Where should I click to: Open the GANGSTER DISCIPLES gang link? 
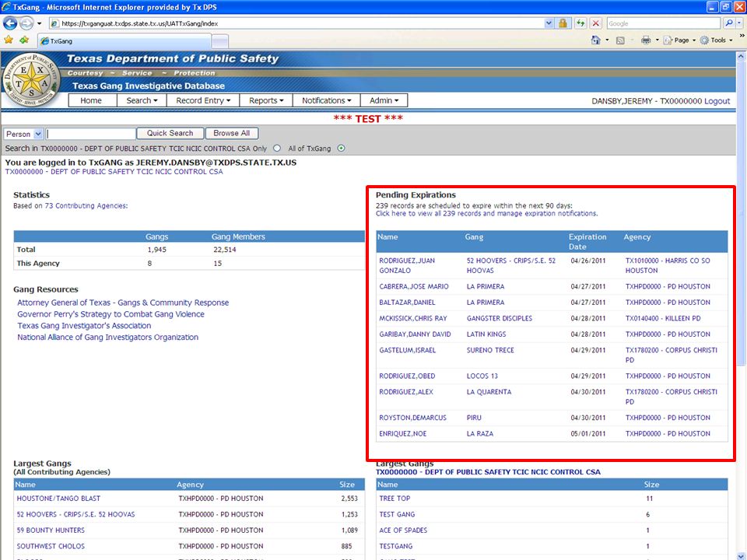500,319
